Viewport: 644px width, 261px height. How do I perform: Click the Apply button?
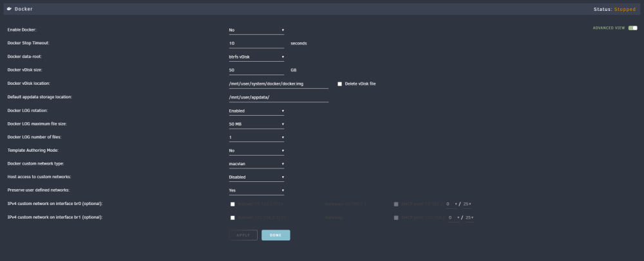[243, 235]
